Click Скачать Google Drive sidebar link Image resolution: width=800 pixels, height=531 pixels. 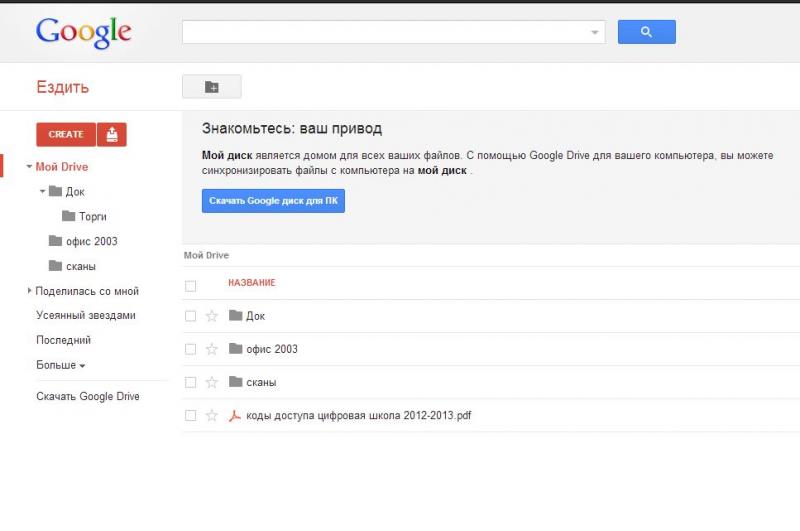tap(88, 396)
